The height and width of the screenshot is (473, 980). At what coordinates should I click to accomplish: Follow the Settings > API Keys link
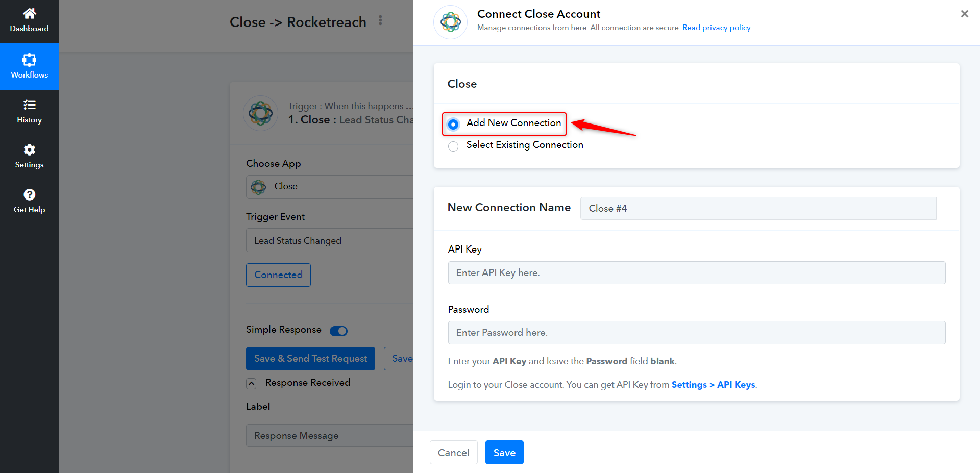pos(714,385)
